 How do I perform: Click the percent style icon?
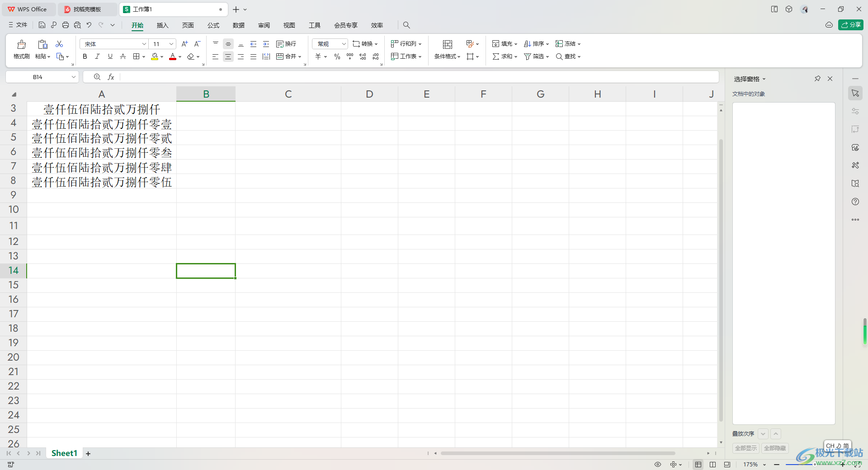[x=337, y=56]
